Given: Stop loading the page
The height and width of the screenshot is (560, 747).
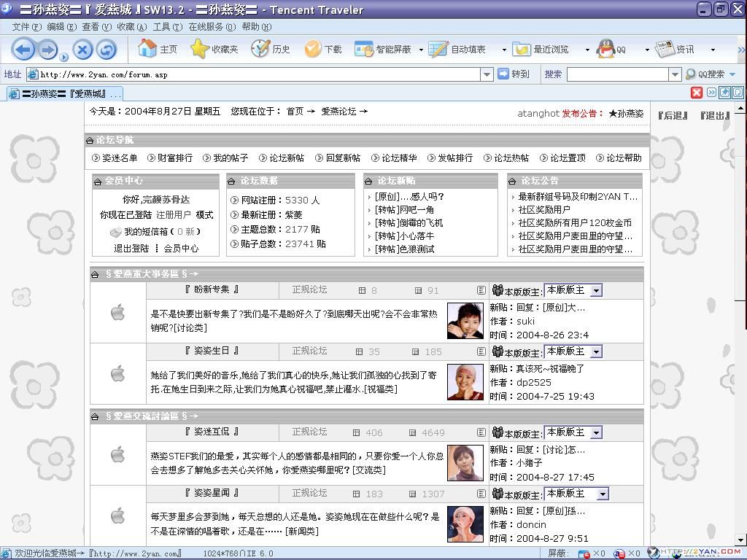Looking at the screenshot, I should pyautogui.click(x=81, y=49).
